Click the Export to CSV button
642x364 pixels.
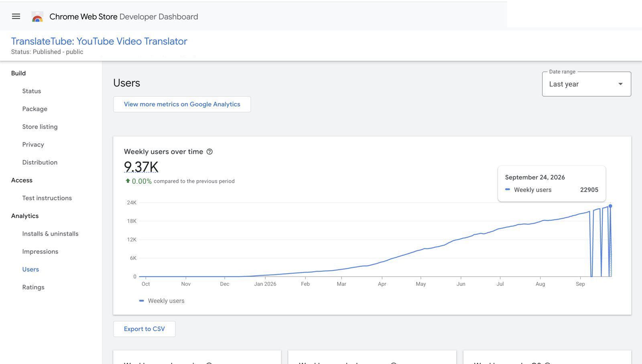click(144, 329)
